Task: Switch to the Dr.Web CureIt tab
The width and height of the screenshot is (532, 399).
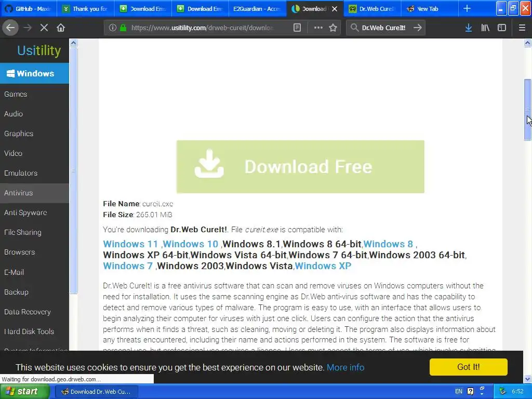Action: [x=373, y=9]
